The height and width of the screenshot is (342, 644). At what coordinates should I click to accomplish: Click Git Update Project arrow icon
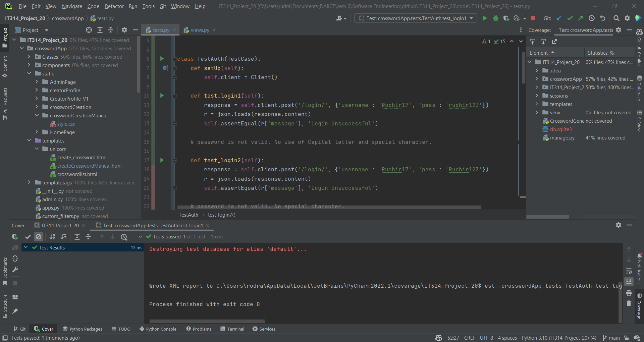pos(559,18)
